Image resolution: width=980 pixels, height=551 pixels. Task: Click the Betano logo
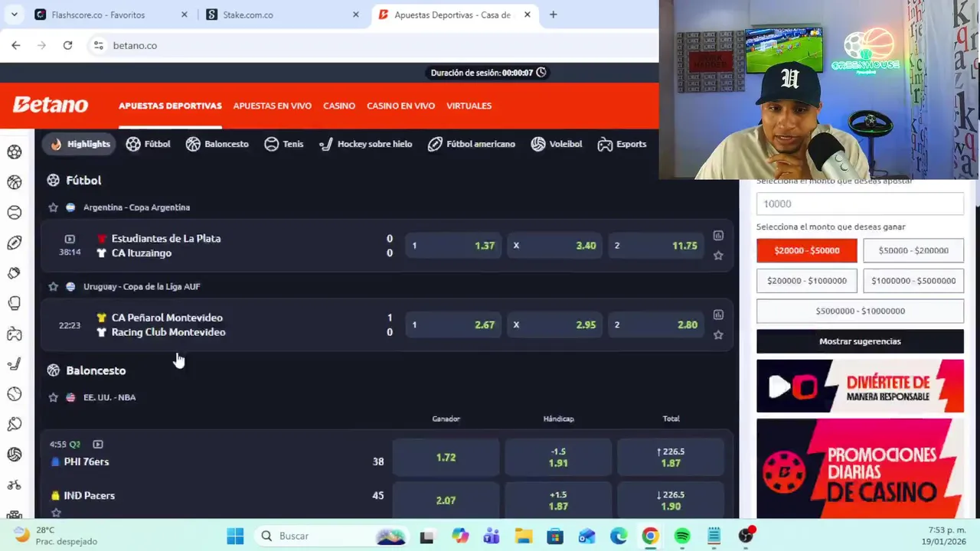point(51,105)
